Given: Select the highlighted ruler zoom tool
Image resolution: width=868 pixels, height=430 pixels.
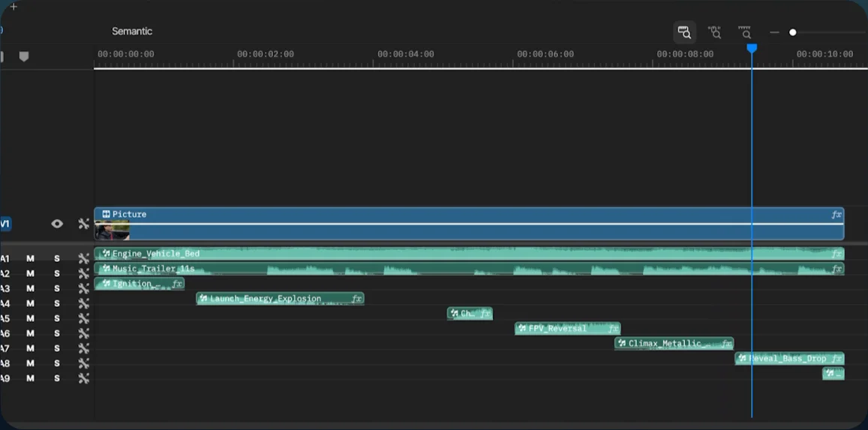Looking at the screenshot, I should tap(685, 32).
